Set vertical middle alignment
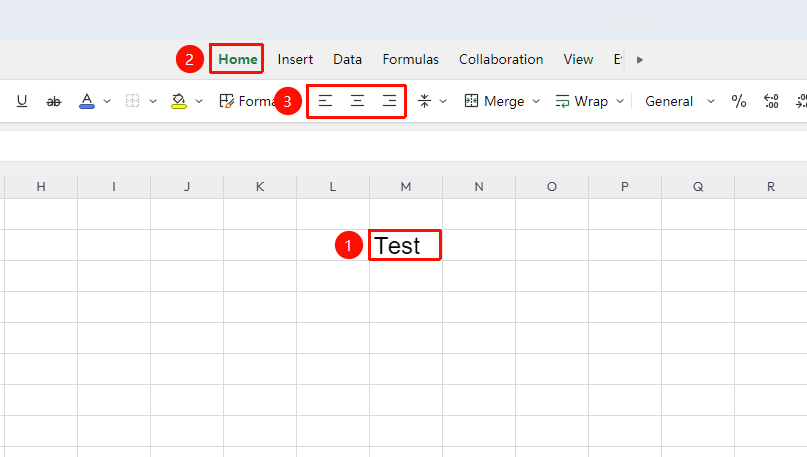This screenshot has height=457, width=807. click(424, 101)
